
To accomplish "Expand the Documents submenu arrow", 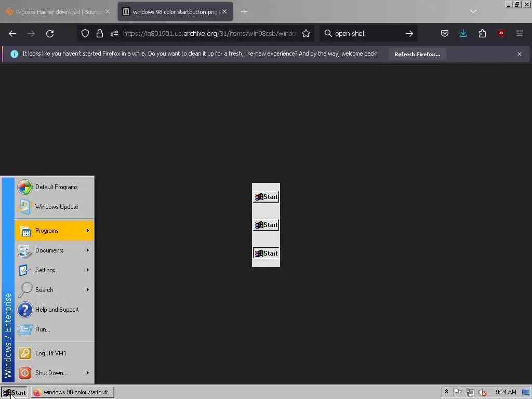I will coord(87,250).
